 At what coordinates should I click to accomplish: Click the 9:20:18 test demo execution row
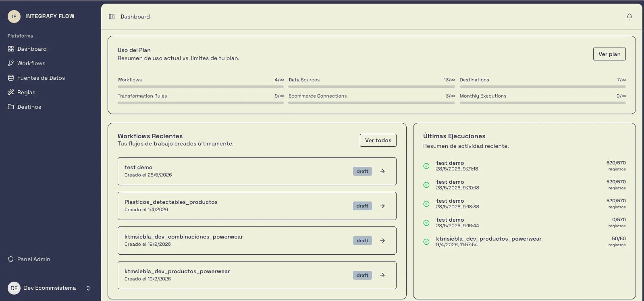pos(524,185)
